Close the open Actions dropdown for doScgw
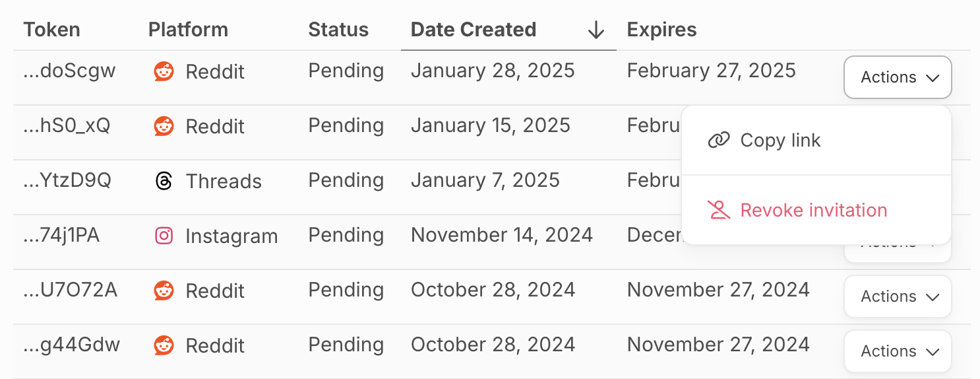Screen dimensions: 980x379 897,77
